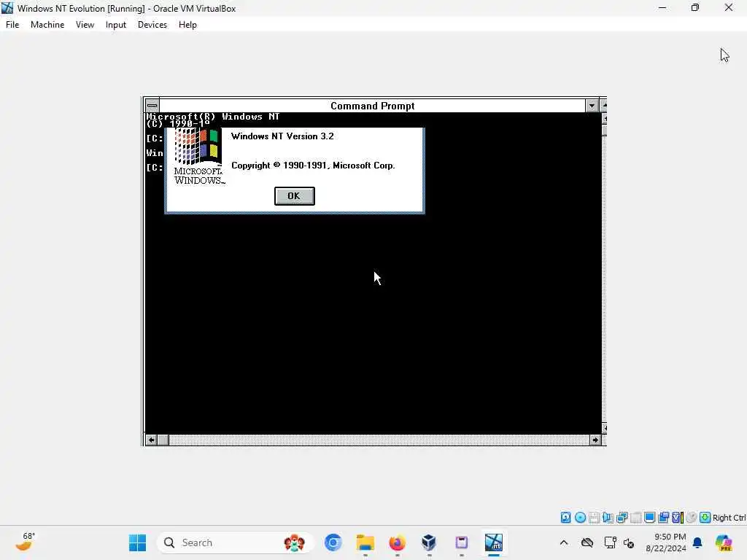Open the purple app icon in taskbar
Image resolution: width=747 pixels, height=560 pixels.
(x=462, y=542)
